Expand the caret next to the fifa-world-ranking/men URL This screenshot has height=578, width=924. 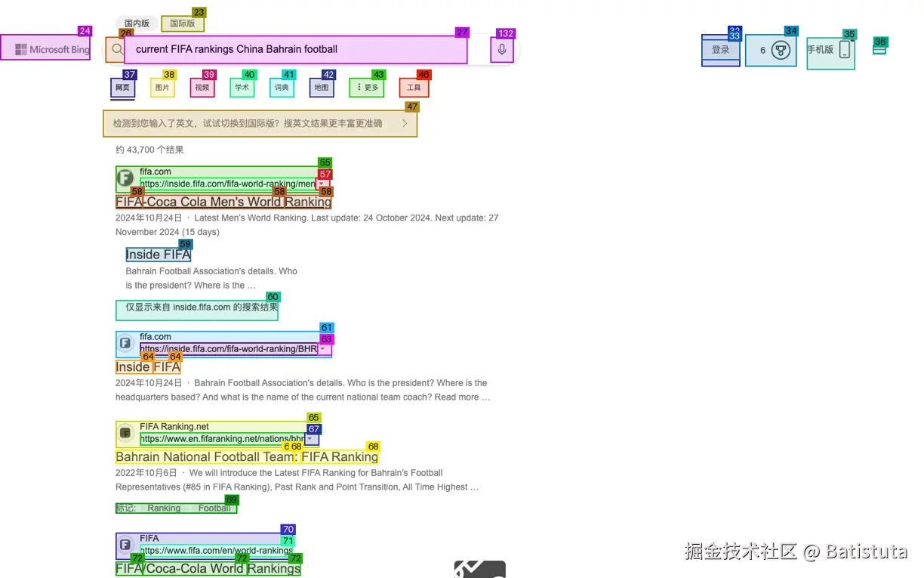pos(322,184)
